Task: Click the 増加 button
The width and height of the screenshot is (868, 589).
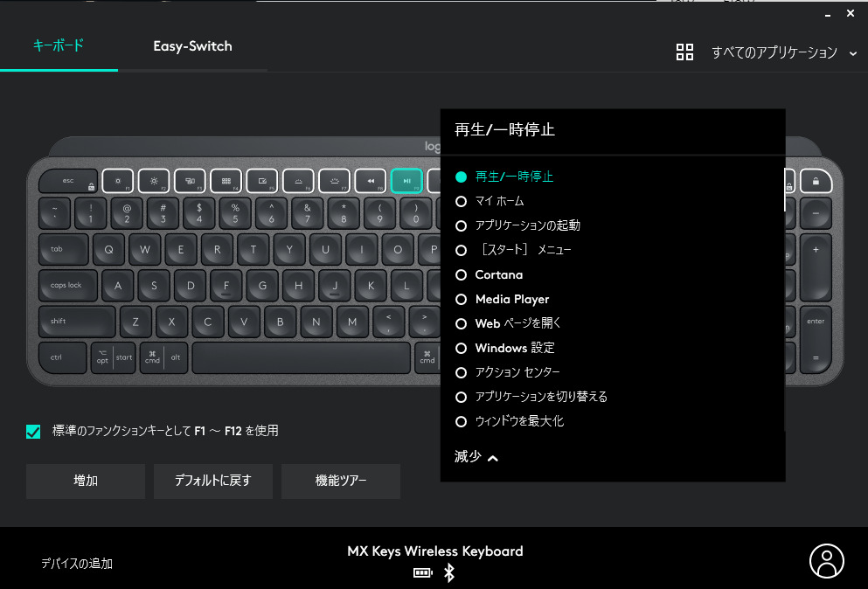Action: coord(86,481)
